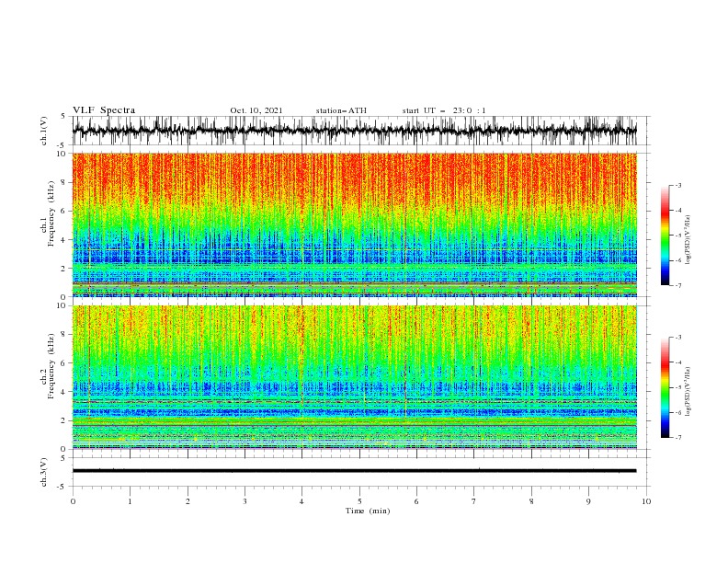The width and height of the screenshot is (728, 563).
Task: Click the "8" kHz tick on ch.1 spectrogram axis
Action: tap(65, 182)
